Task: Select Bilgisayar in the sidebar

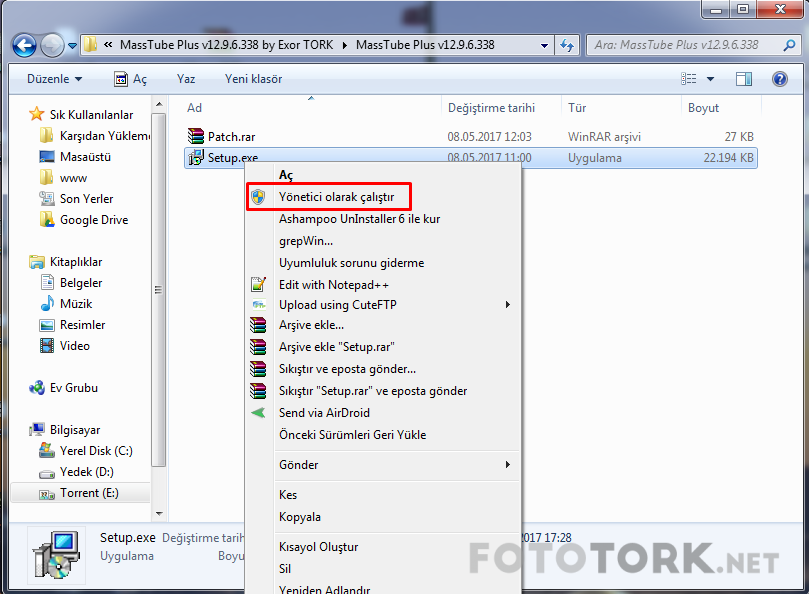Action: [75, 430]
